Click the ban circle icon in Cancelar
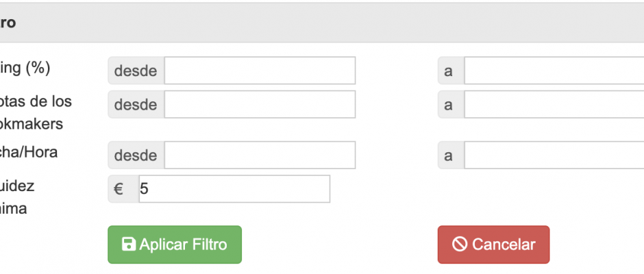Image resolution: width=644 pixels, height=274 pixels. (x=460, y=245)
